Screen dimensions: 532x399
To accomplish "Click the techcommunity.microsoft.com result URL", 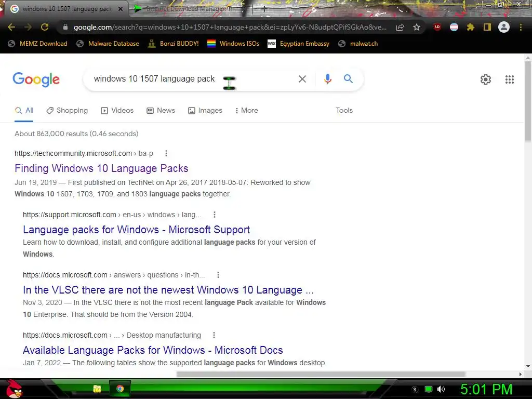I will coord(84,153).
